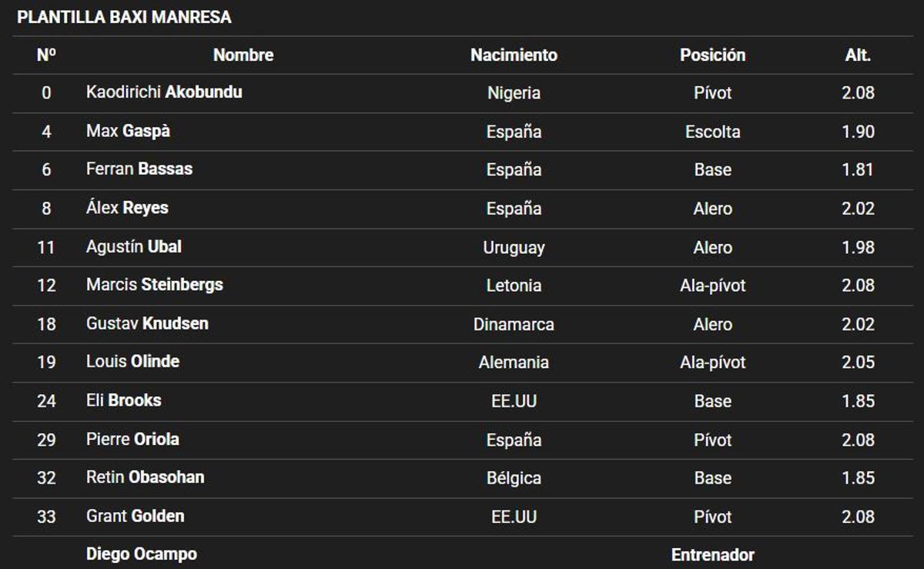924x569 pixels.
Task: Click the Entrenador label
Action: click(x=712, y=554)
